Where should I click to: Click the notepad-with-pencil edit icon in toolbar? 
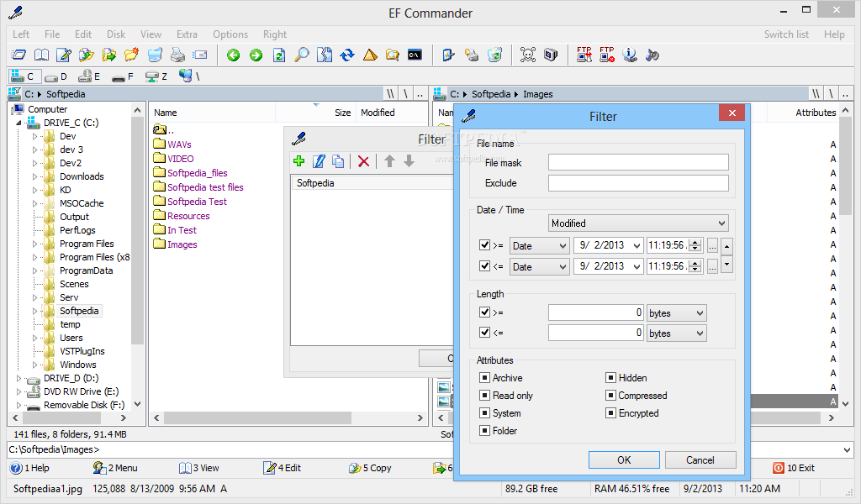[64, 55]
